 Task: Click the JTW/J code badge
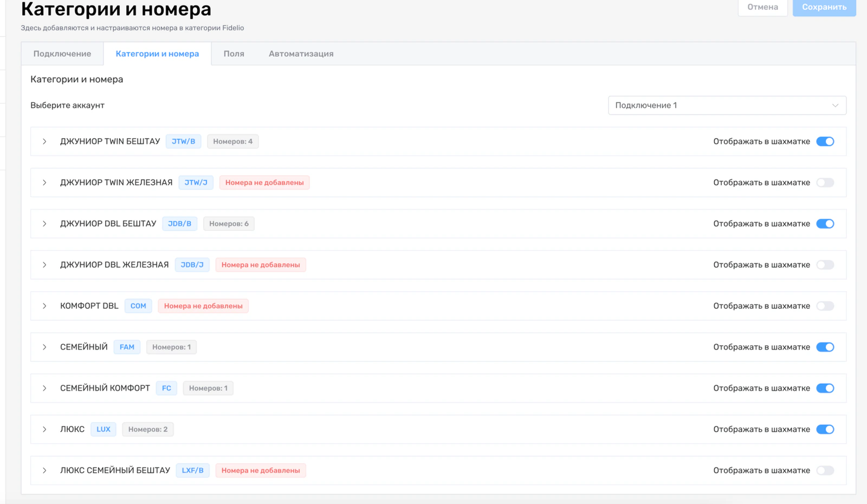(196, 183)
